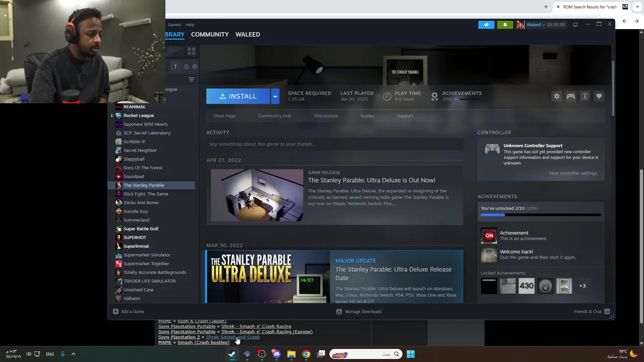This screenshot has width=644, height=362.
Task: Open the 430 locked achievement icon
Action: 526,286
